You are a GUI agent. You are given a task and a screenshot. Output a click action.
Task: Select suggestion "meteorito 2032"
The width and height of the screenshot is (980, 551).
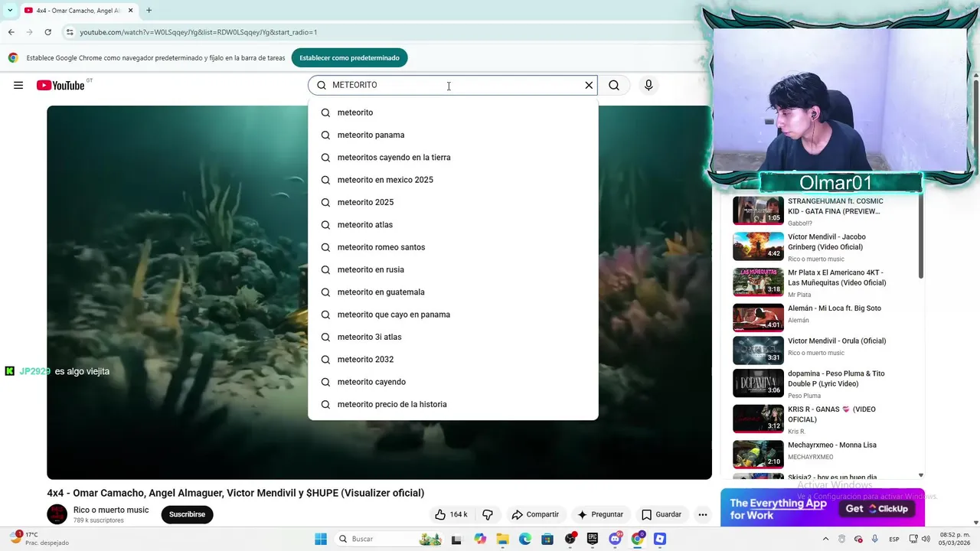(453, 359)
